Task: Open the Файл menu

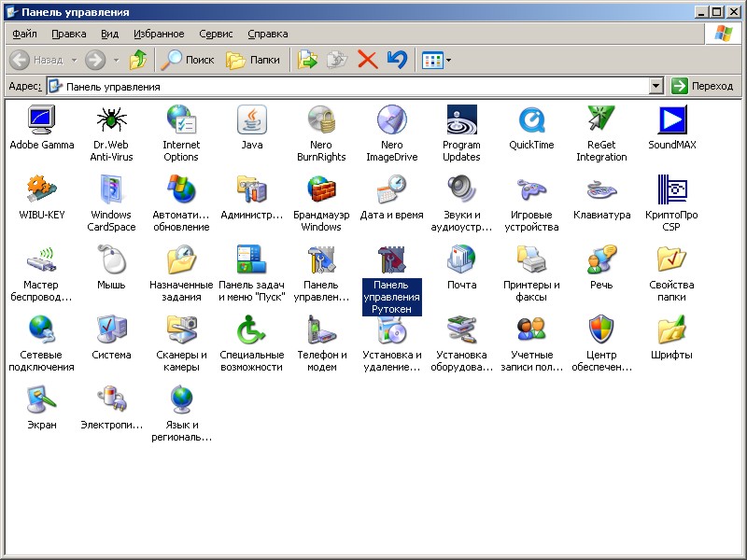Action: [25, 34]
